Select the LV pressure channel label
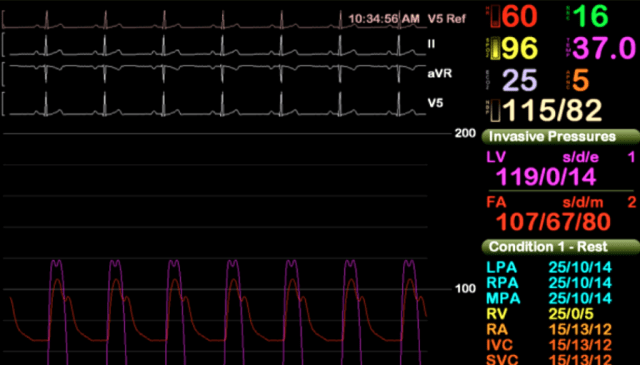 point(496,157)
